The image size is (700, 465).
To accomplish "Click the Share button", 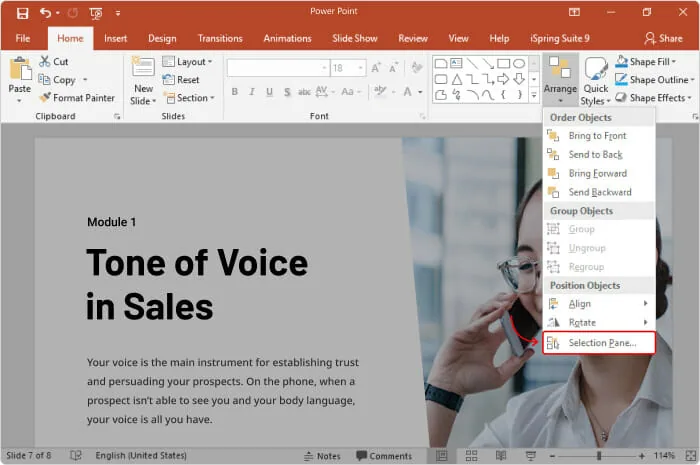I will click(x=663, y=38).
